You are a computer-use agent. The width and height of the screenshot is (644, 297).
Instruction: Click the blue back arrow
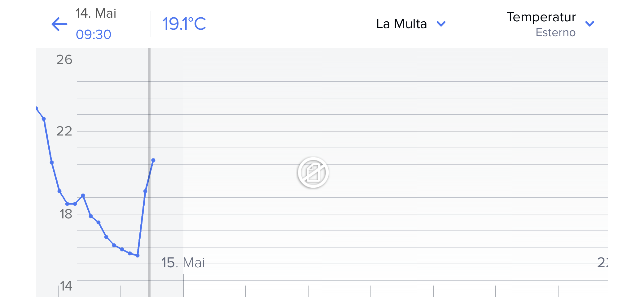click(x=59, y=24)
